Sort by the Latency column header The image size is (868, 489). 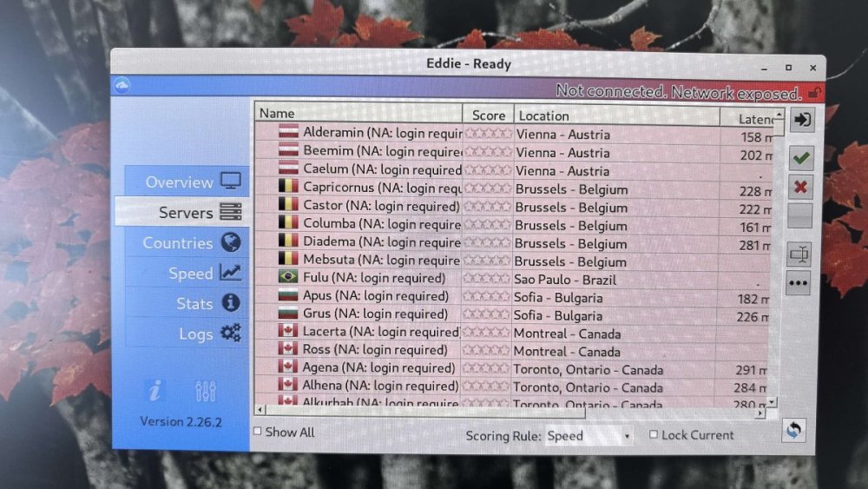[x=746, y=118]
